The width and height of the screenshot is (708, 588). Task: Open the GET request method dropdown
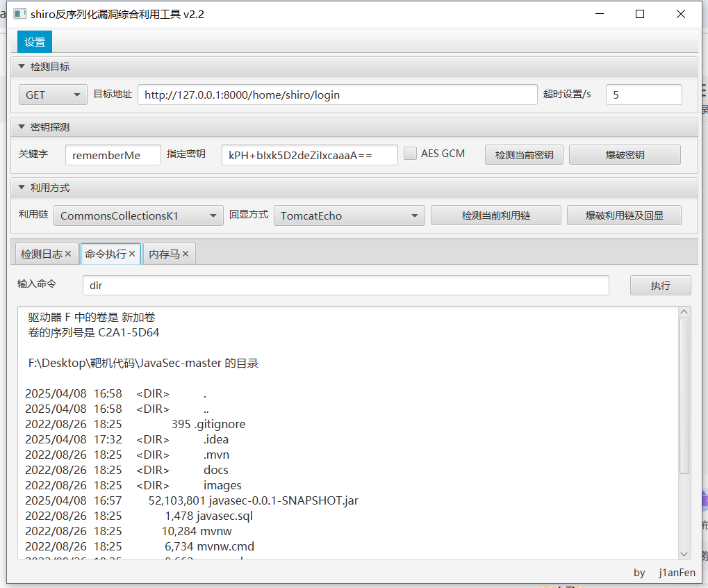53,95
